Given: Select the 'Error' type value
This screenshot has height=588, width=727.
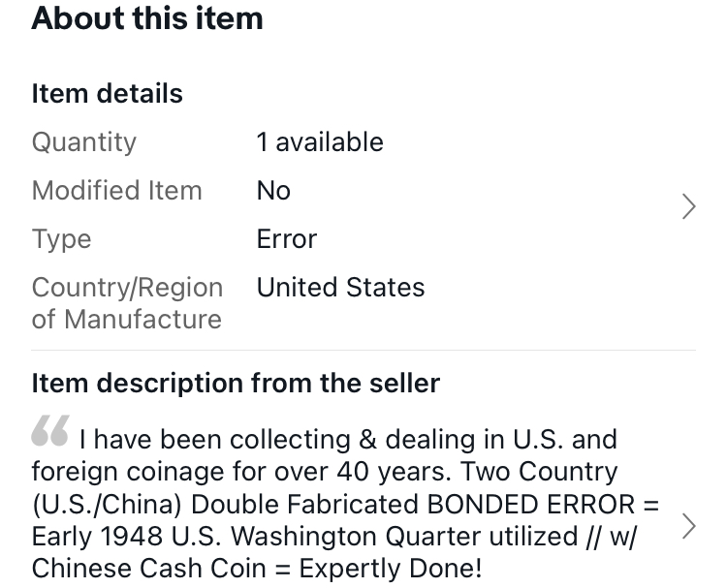Looking at the screenshot, I should 287,239.
